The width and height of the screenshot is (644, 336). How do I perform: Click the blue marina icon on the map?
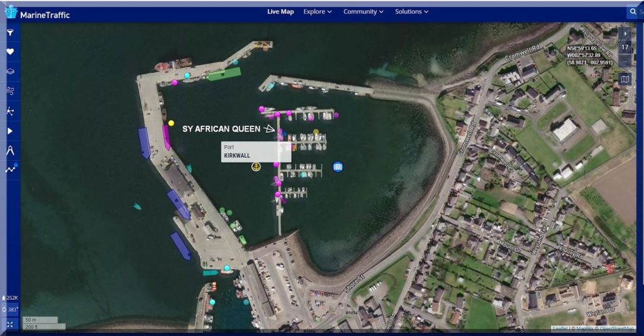(338, 166)
